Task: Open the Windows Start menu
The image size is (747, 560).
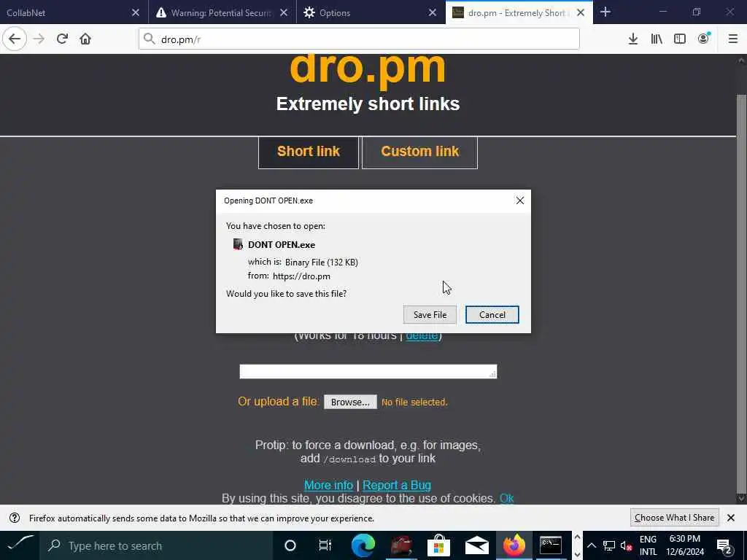Action: click(x=20, y=545)
